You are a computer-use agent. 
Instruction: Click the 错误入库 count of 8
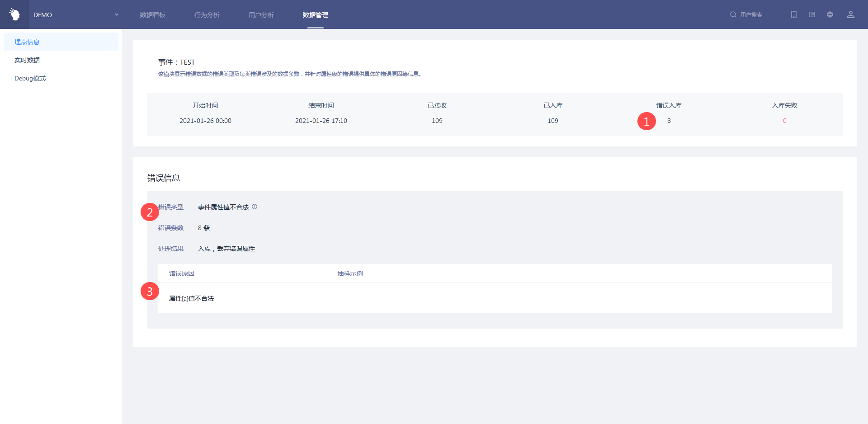tap(669, 121)
